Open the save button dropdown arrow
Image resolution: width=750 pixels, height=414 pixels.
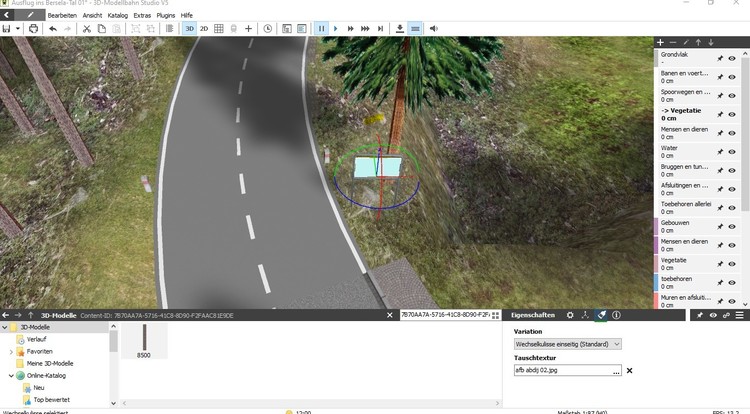click(18, 29)
